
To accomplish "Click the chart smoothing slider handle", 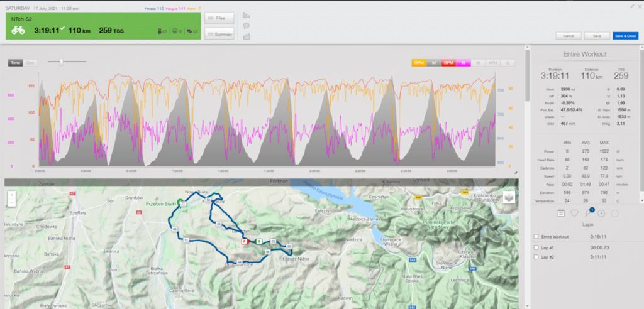I will (x=60, y=62).
